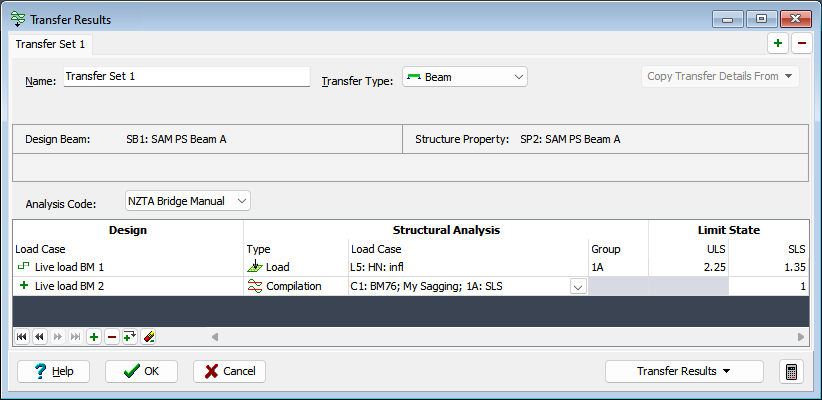This screenshot has width=822, height=400.
Task: Select the Live load BM 1 cell
Action: pyautogui.click(x=128, y=267)
